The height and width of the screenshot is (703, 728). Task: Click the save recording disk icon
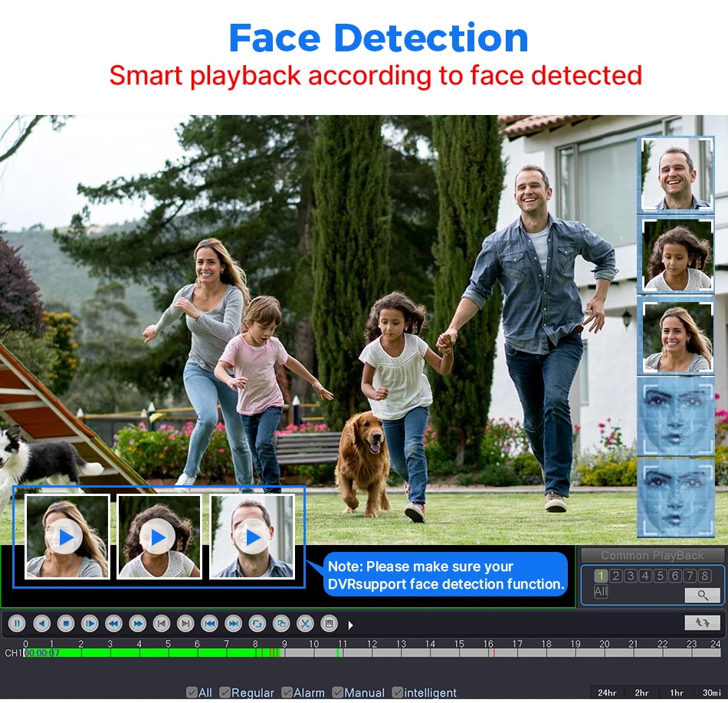(329, 623)
